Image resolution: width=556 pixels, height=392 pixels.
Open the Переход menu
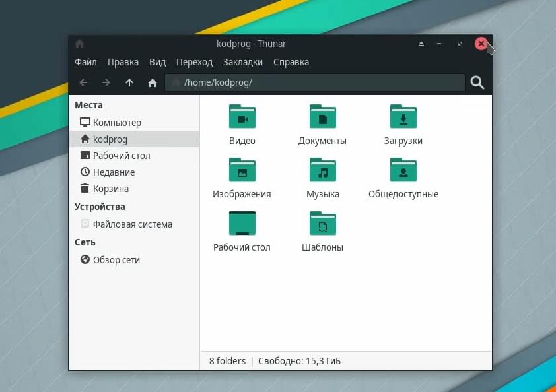pos(194,62)
